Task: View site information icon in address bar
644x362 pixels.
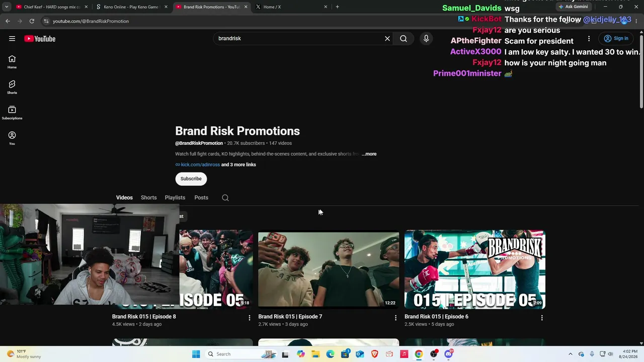Action: pos(46,21)
